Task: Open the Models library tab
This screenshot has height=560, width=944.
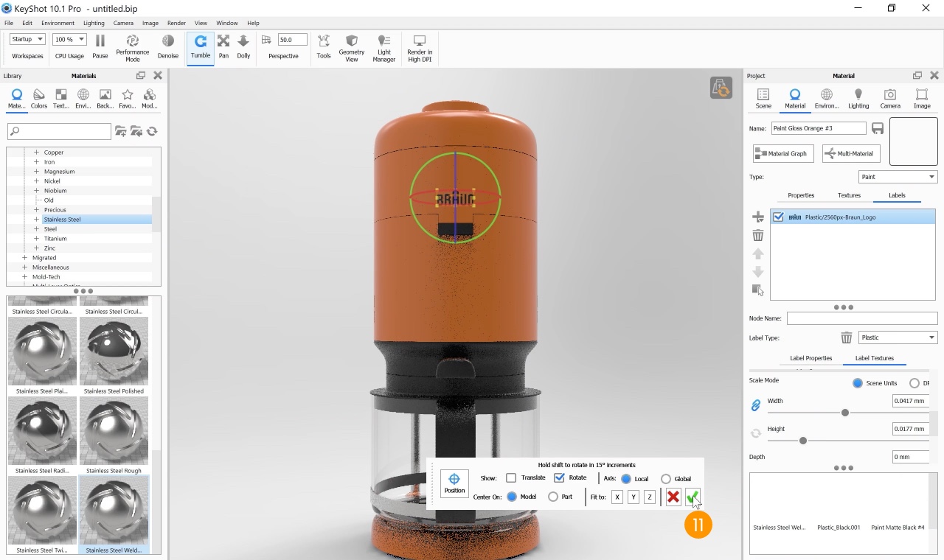Action: tap(150, 99)
